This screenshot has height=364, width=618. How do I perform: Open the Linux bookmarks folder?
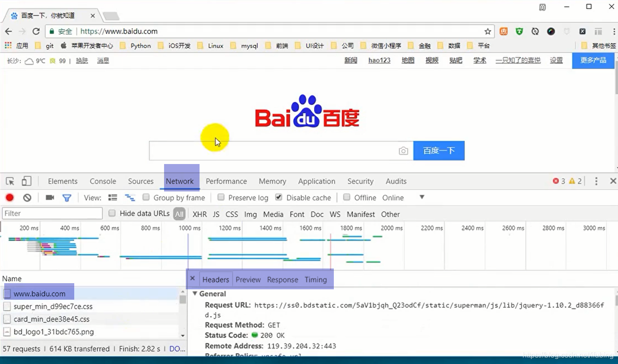[x=210, y=46]
